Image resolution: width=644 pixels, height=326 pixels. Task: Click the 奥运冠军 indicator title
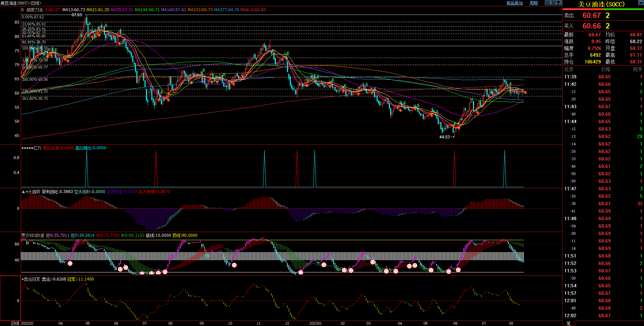coord(32,279)
